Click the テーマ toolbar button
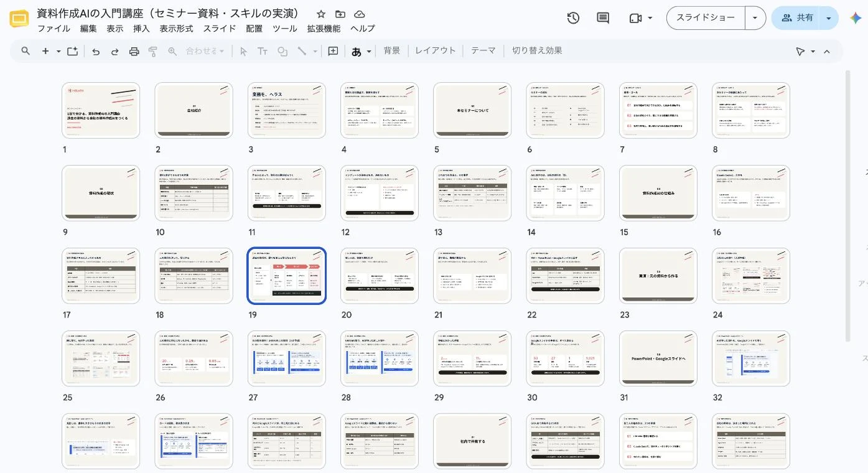Viewport: 868px width, 473px height. pos(483,51)
